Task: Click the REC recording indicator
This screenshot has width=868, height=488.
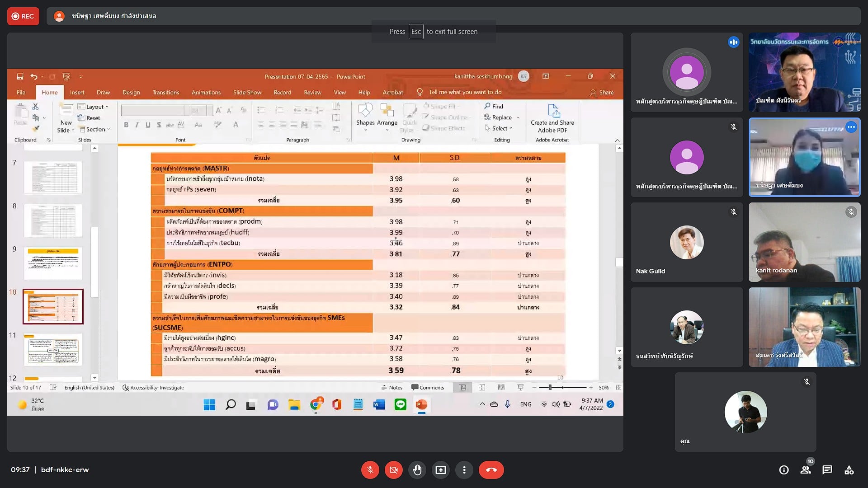Action: tap(23, 16)
